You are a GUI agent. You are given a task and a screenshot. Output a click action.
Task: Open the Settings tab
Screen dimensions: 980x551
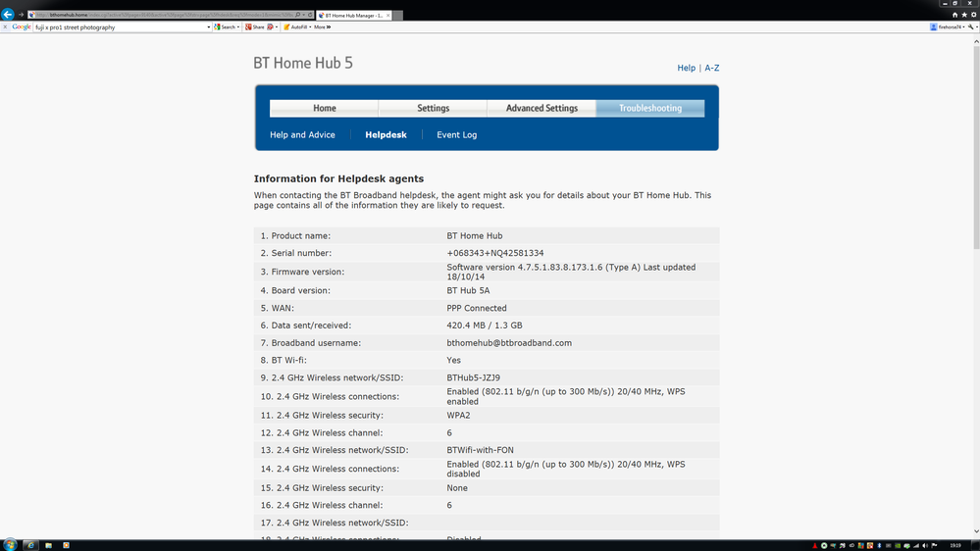pyautogui.click(x=434, y=108)
